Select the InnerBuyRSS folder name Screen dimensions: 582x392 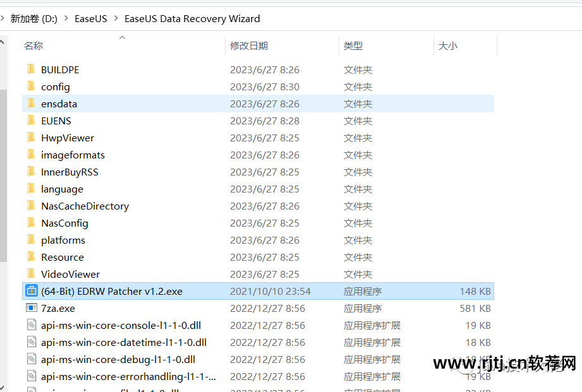(70, 172)
